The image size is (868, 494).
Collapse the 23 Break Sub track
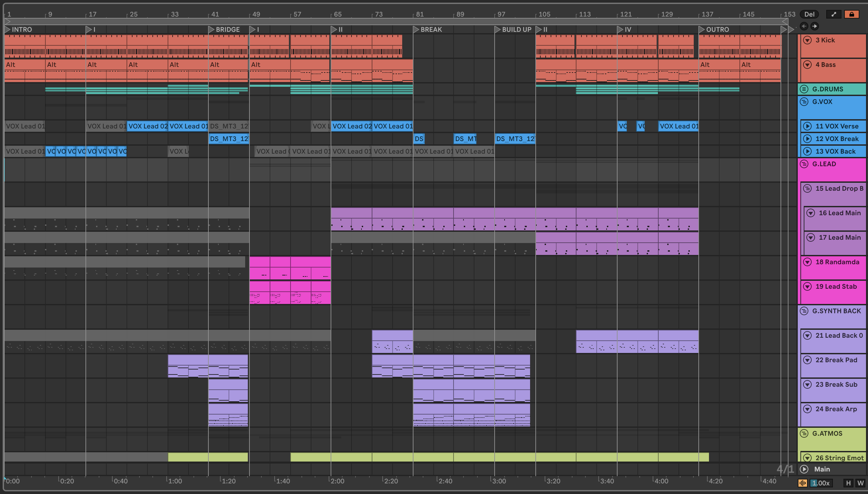(807, 384)
